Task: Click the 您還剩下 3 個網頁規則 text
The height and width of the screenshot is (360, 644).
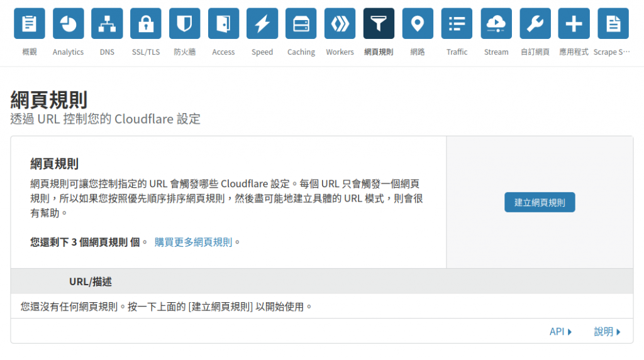Action: pyautogui.click(x=85, y=242)
